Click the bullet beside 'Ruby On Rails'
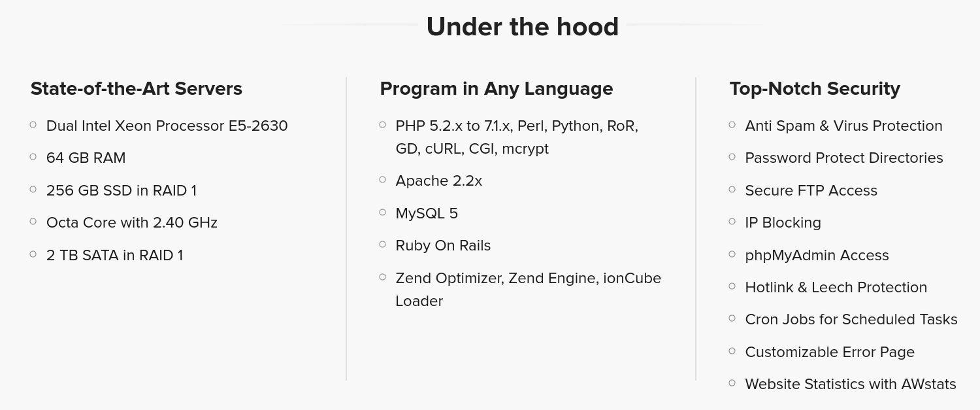The width and height of the screenshot is (980, 410). (383, 245)
